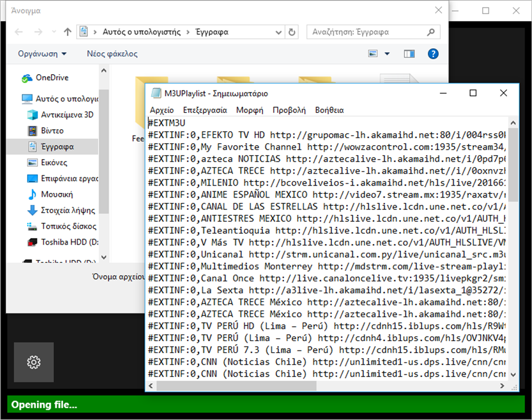Click the La Sexta line in Notepad
The height and width of the screenshot is (420, 532).
(327, 290)
